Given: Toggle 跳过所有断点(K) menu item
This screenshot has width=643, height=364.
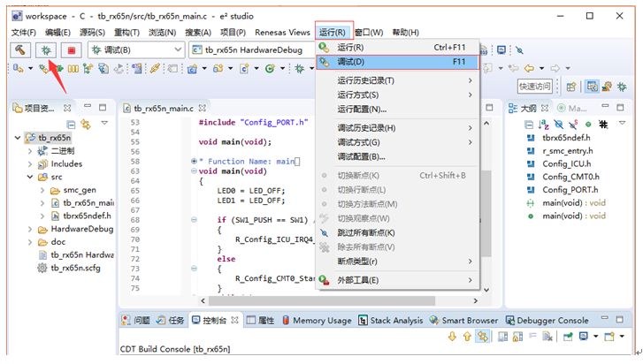Looking at the screenshot, I should pos(397,233).
